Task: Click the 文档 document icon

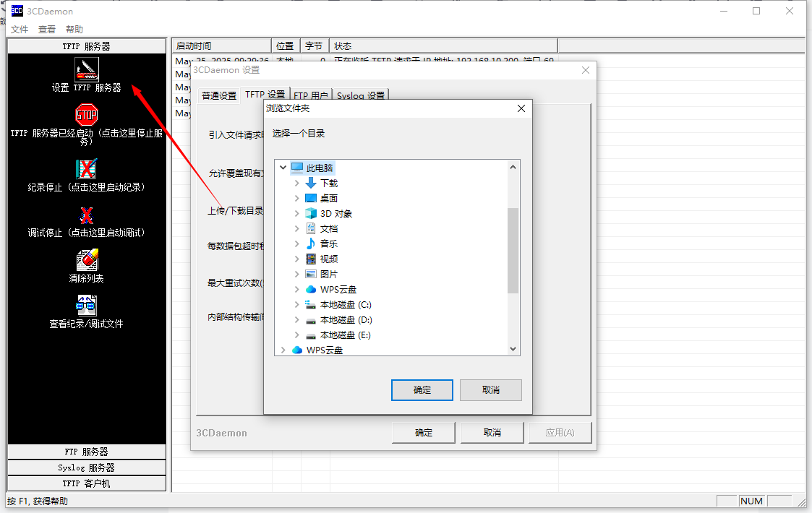Action: 311,228
